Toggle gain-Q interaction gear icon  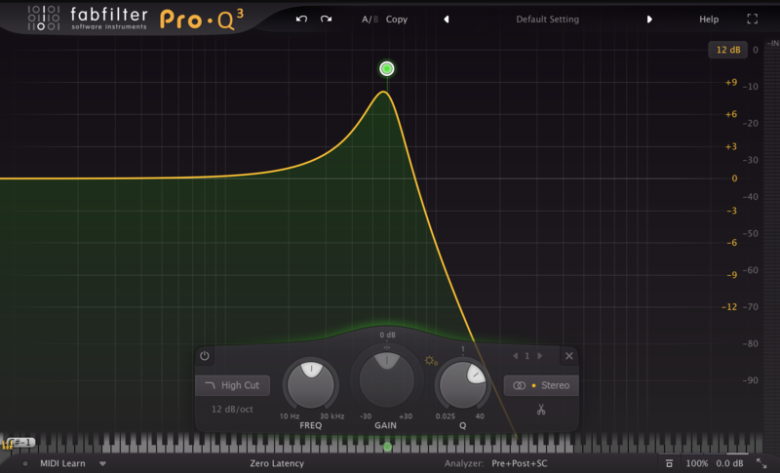[431, 361]
